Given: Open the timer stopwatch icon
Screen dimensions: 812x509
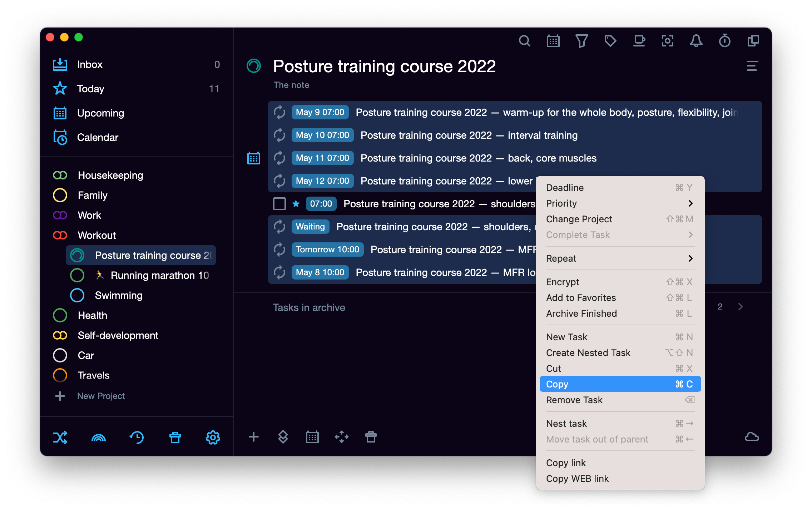Looking at the screenshot, I should click(x=724, y=41).
